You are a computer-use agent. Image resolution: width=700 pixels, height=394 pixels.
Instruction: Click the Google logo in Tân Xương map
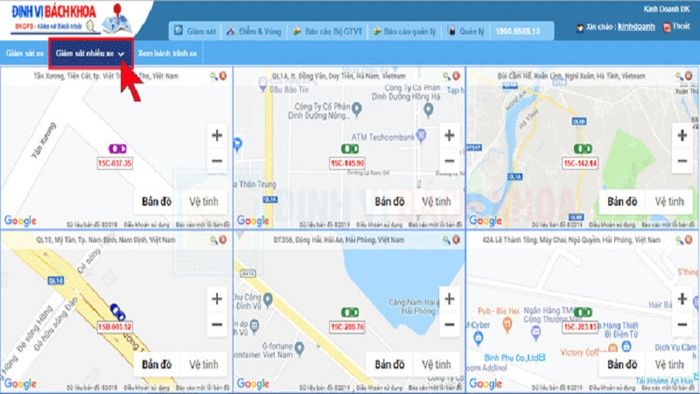point(20,220)
